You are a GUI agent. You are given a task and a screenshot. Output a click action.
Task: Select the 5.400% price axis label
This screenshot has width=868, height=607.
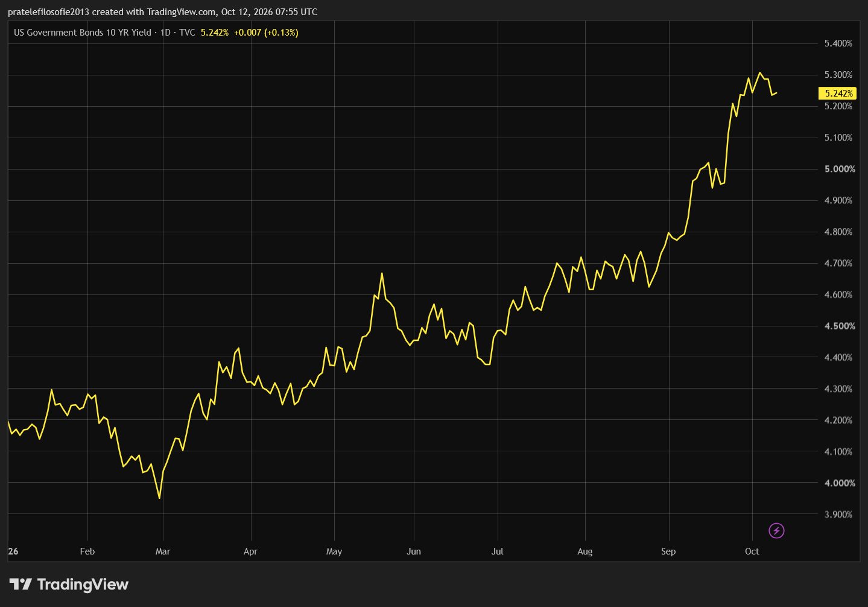point(838,43)
